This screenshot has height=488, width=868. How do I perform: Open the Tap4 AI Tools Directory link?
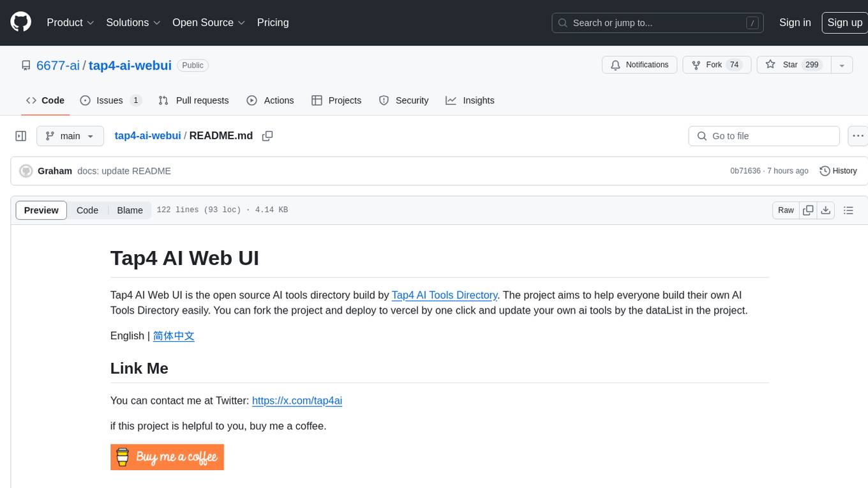(x=444, y=295)
